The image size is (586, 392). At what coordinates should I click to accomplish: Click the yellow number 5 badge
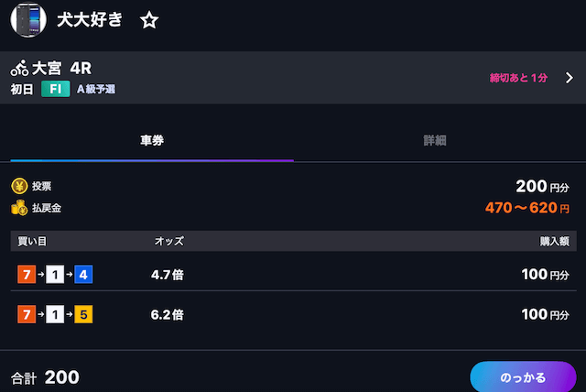84,315
